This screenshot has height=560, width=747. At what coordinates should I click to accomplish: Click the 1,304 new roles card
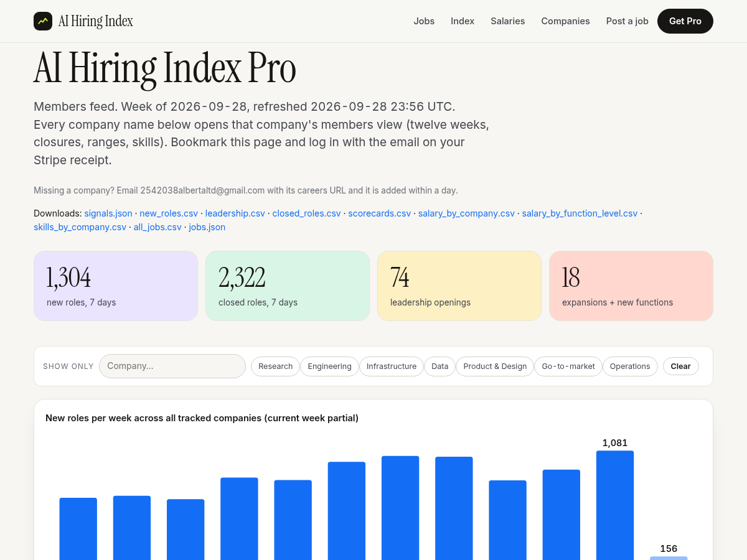[x=116, y=286]
